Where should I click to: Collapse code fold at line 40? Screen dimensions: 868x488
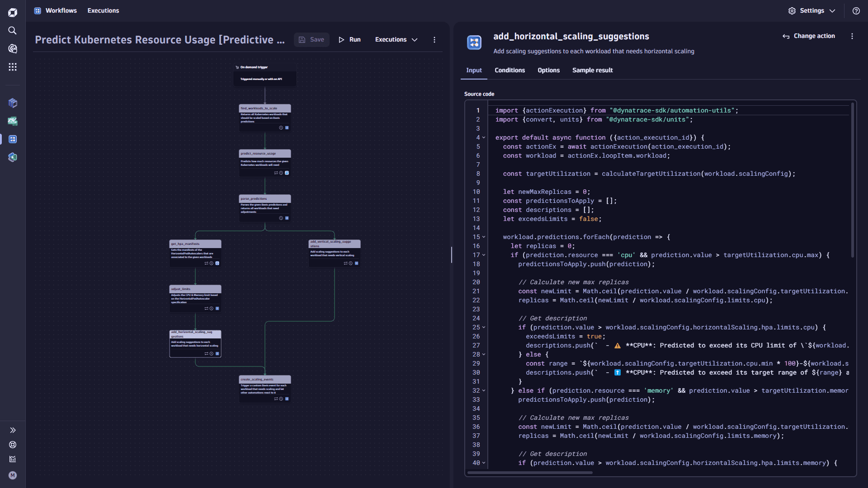[484, 463]
